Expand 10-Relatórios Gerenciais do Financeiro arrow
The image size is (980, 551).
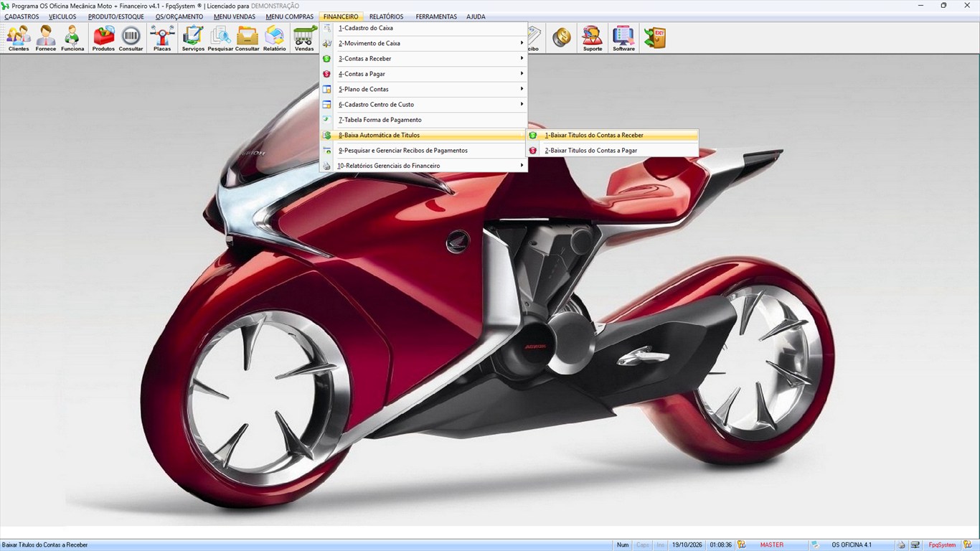[522, 166]
